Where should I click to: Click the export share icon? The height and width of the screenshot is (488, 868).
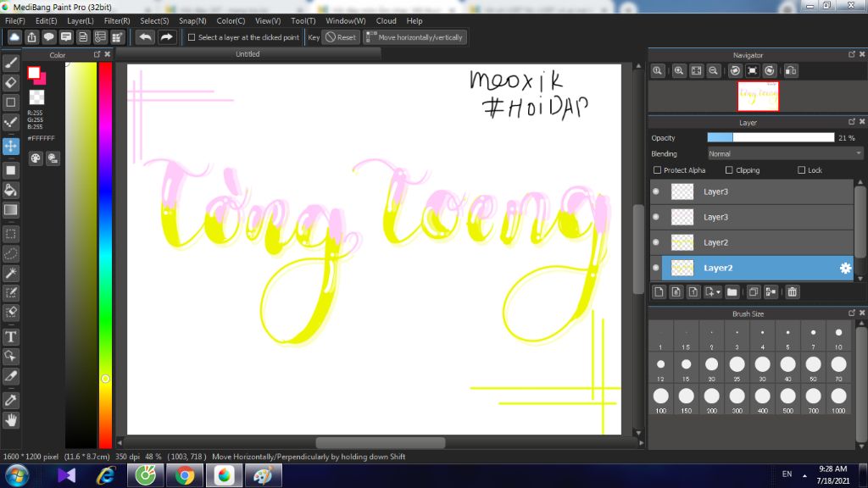pyautogui.click(x=31, y=37)
